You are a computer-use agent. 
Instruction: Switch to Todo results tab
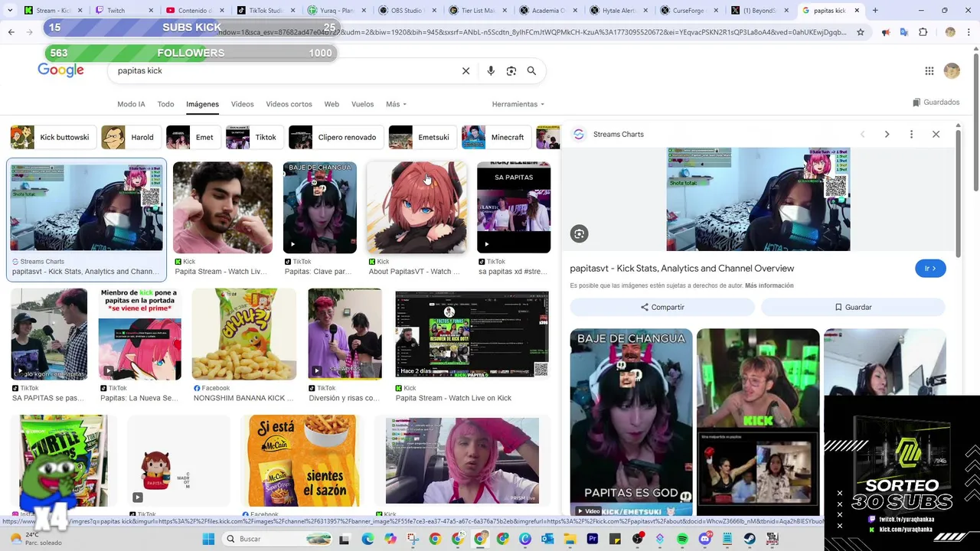coord(165,104)
